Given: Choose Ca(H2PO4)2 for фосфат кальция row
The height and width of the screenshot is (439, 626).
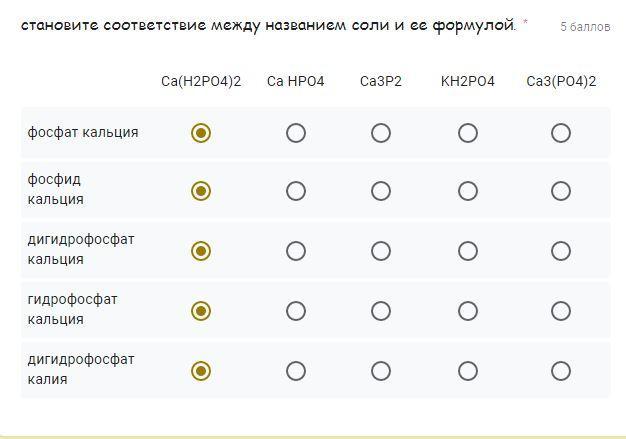Looking at the screenshot, I should 201,133.
